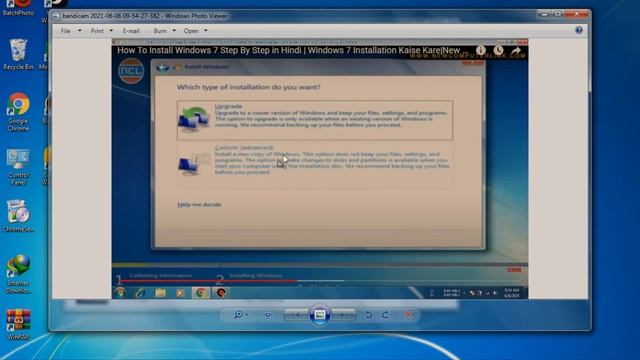Click the clock in the pictured system tray

pos(511,293)
